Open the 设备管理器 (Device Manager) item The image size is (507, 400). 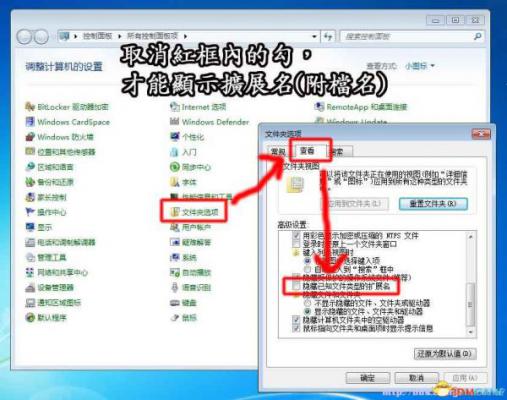click(49, 287)
